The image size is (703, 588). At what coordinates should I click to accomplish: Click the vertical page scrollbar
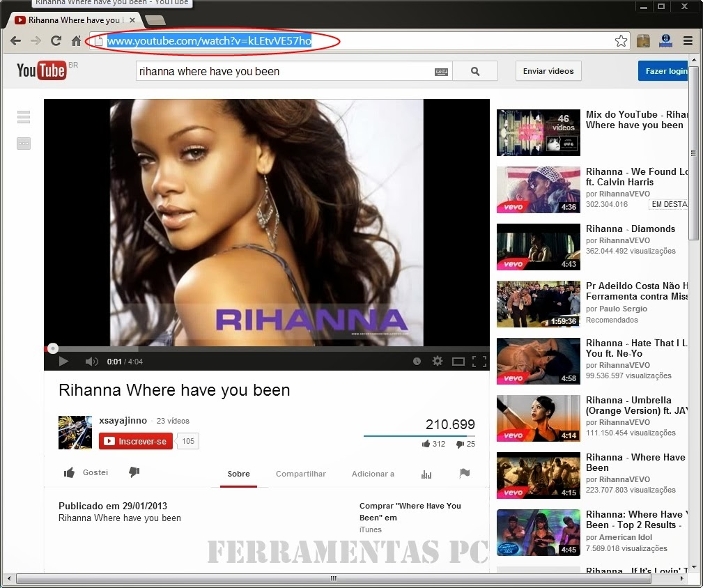[x=693, y=153]
